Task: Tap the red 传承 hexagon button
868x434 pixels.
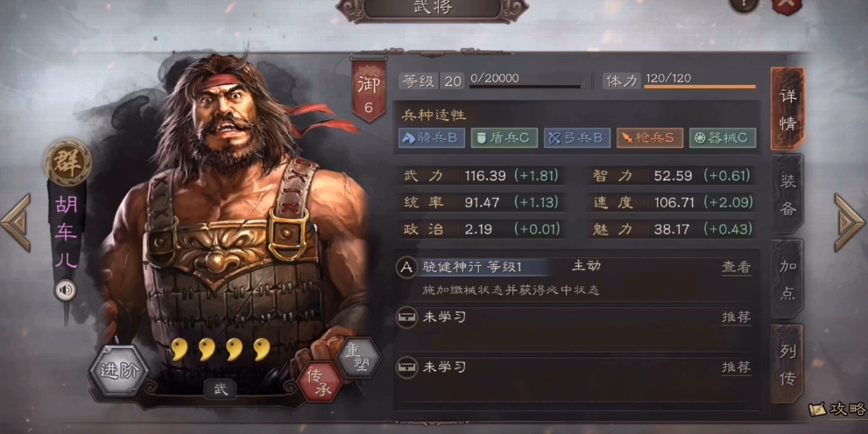Action: tap(320, 382)
